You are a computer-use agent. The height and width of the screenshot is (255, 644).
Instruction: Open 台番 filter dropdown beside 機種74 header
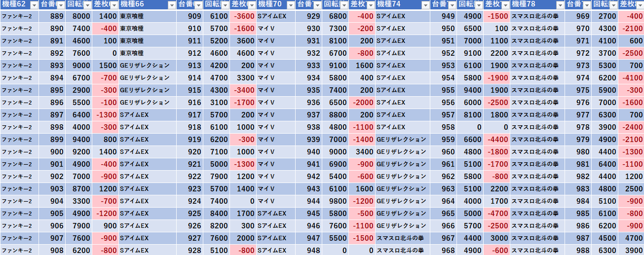452,5
